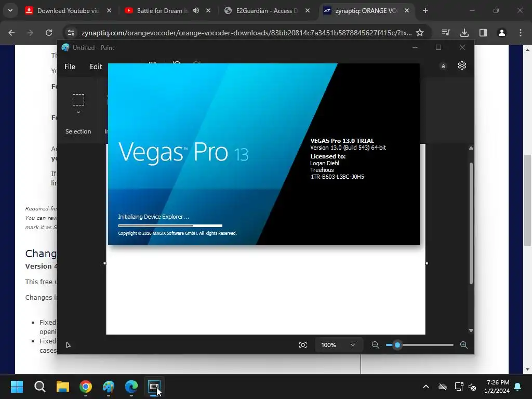Click the fit-to-window icon in Paint status bar
This screenshot has width=532, height=399.
[x=303, y=345]
